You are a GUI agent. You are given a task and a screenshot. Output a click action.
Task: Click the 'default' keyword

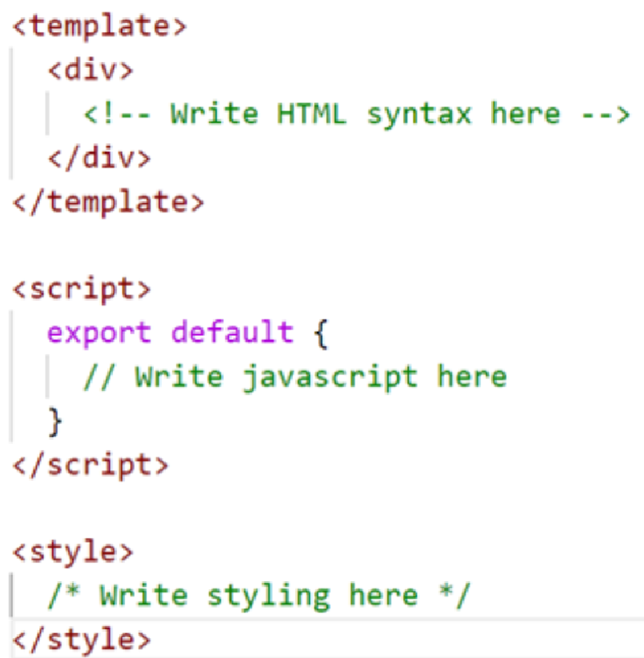[x=232, y=333]
